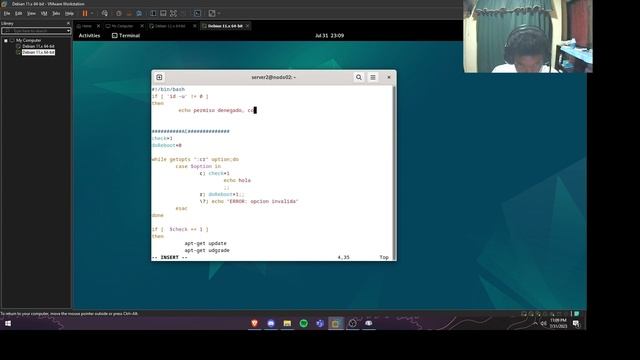Close the active Debian 11.x 64-bit tab
The height and width of the screenshot is (360, 640).
[x=247, y=26]
